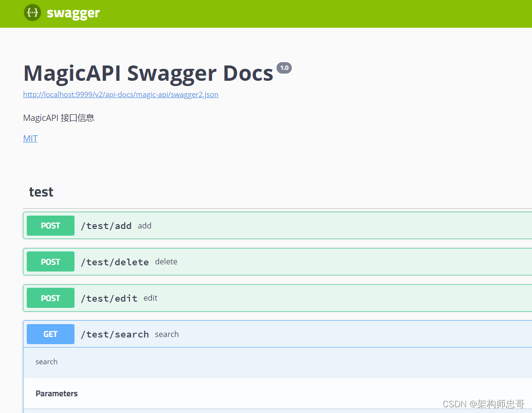Expand the POST /test/edit operation
The image size is (532, 413).
click(x=277, y=298)
